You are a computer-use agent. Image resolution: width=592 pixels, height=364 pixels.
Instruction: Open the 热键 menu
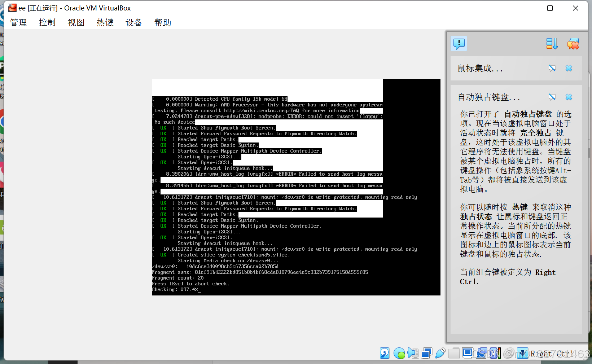coord(105,22)
